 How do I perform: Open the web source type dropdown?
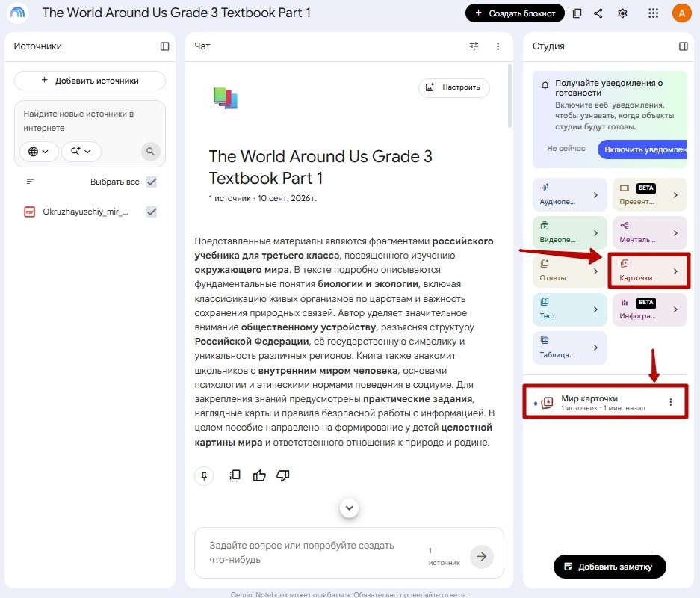pos(39,152)
